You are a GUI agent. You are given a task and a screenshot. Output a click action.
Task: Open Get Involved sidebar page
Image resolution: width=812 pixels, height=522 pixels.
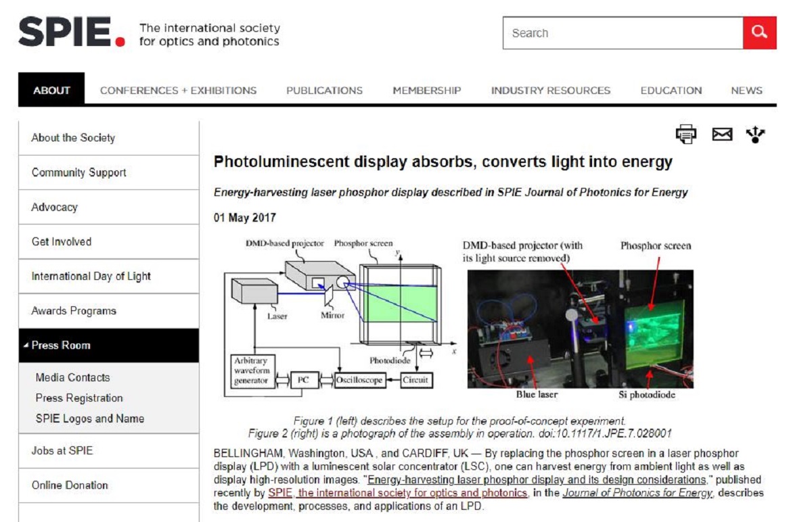[x=109, y=241]
